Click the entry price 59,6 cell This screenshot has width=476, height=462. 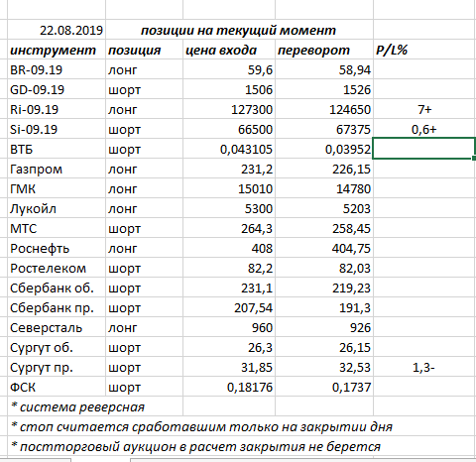pos(229,69)
